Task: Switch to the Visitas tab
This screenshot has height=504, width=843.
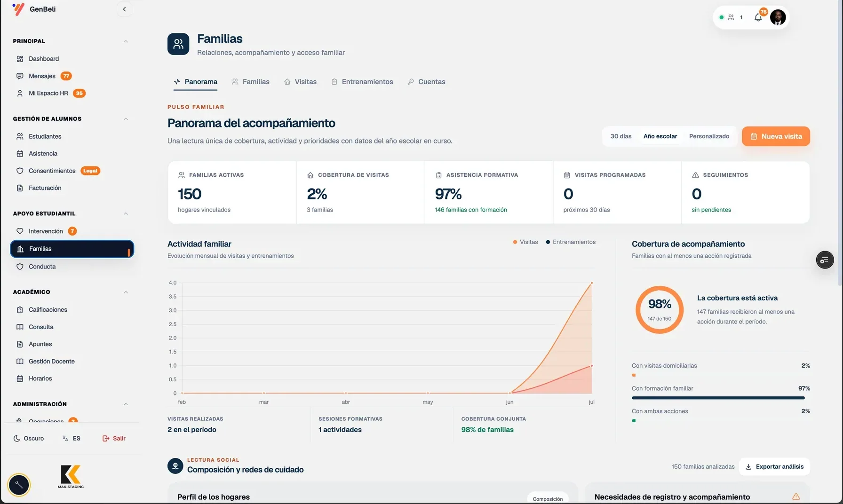Action: point(300,82)
